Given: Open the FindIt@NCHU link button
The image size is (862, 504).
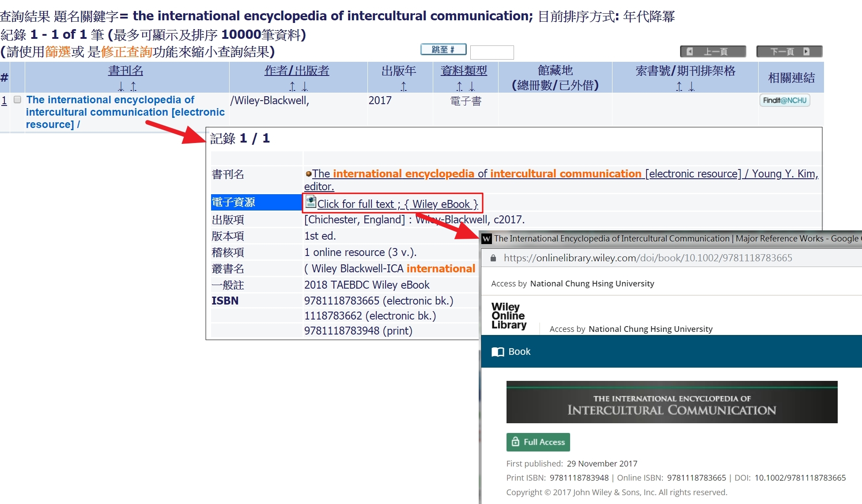Looking at the screenshot, I should point(785,100).
